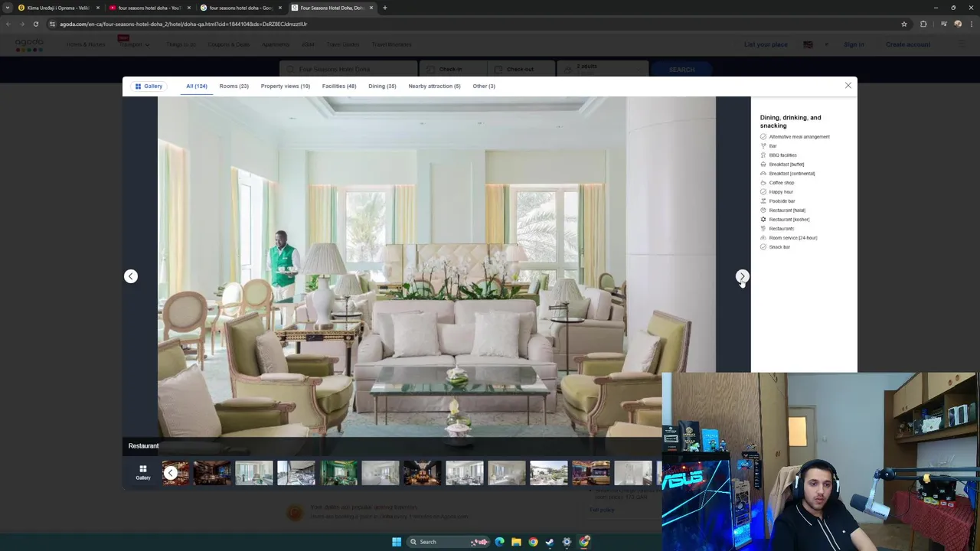
Task: Open the browser extensions puzzle icon
Action: coord(923,24)
